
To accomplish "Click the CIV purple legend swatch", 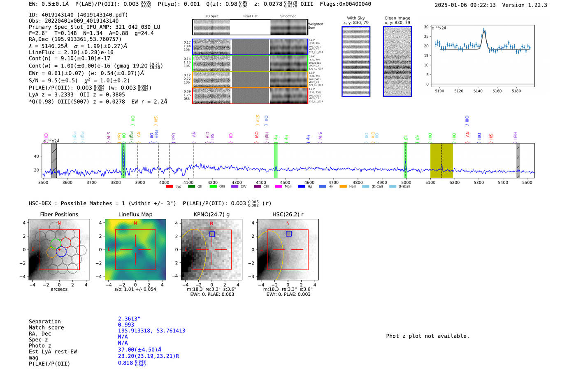I will [235, 187].
